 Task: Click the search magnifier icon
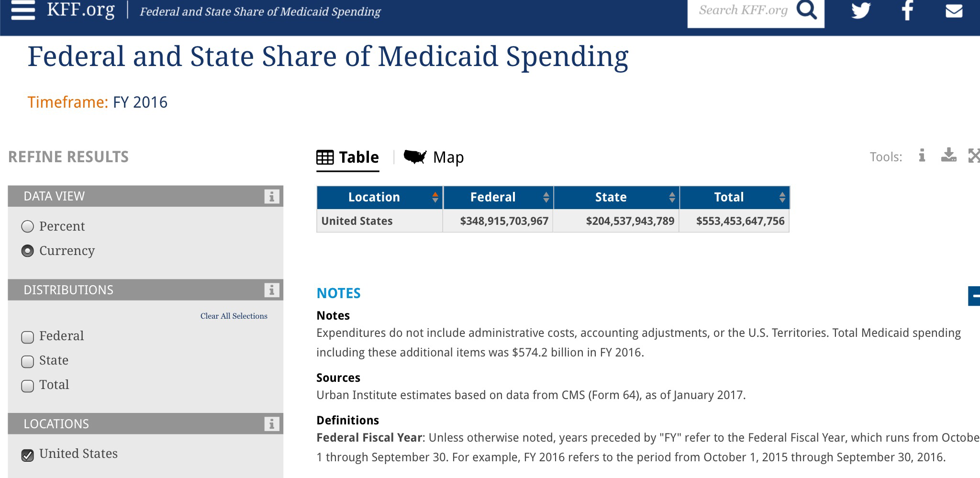806,10
